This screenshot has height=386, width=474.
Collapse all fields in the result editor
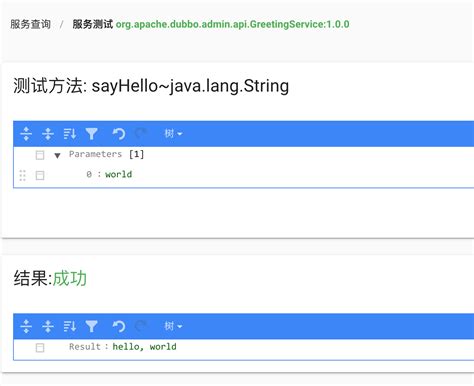pyautogui.click(x=48, y=326)
